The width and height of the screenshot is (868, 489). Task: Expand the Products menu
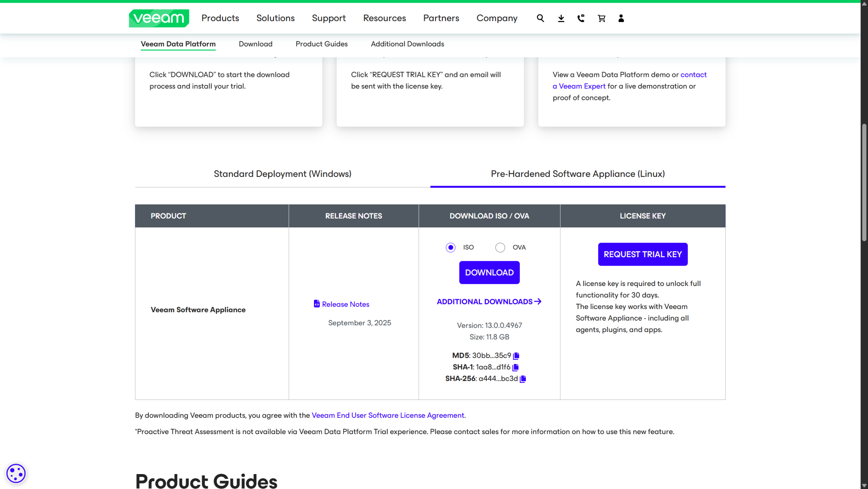[x=220, y=18]
